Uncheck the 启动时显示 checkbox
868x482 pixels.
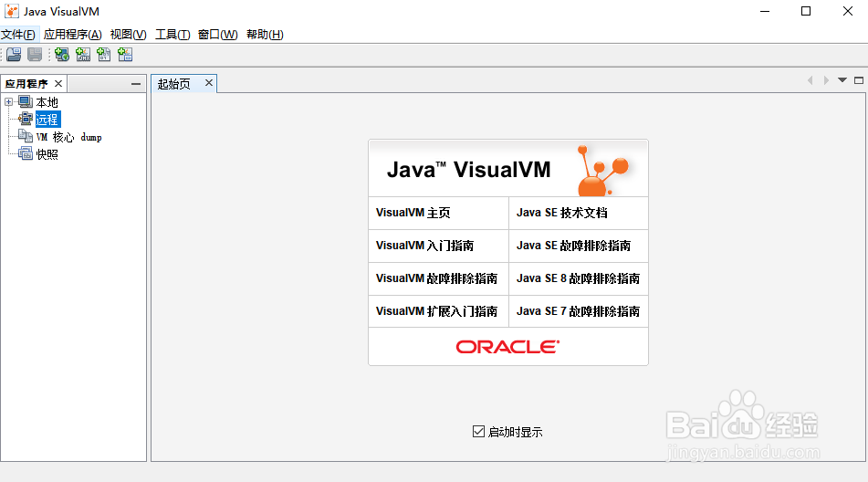pos(479,431)
